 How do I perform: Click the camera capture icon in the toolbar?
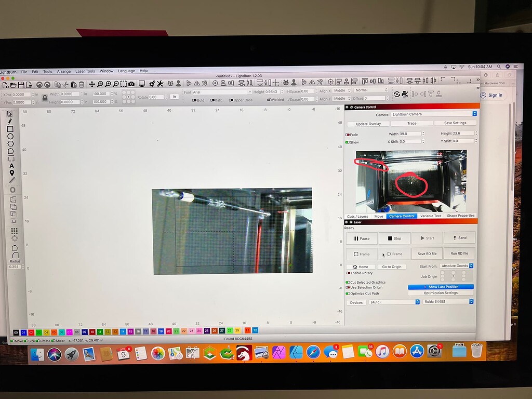pos(130,83)
